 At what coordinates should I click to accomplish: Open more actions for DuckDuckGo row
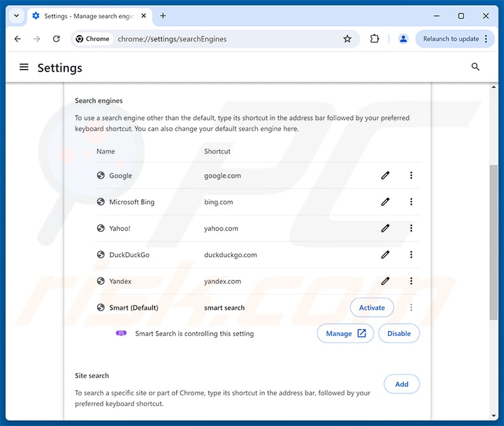point(411,254)
